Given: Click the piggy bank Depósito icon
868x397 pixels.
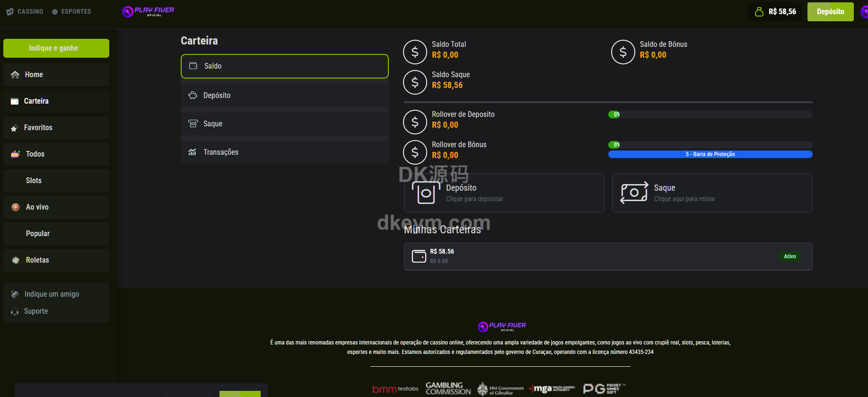Looking at the screenshot, I should 193,96.
